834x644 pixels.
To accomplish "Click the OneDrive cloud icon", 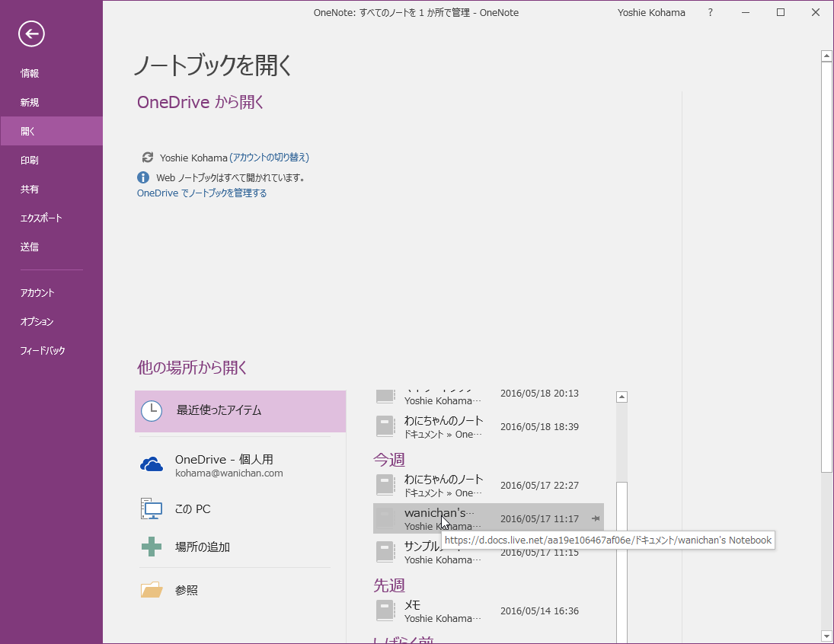I will tap(152, 465).
